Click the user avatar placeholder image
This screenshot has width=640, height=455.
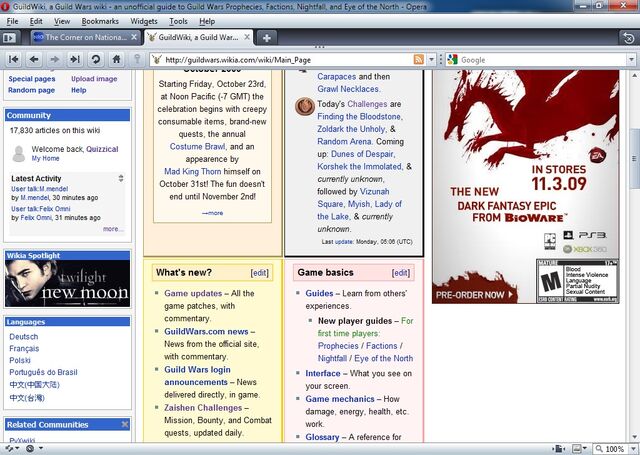[18, 153]
